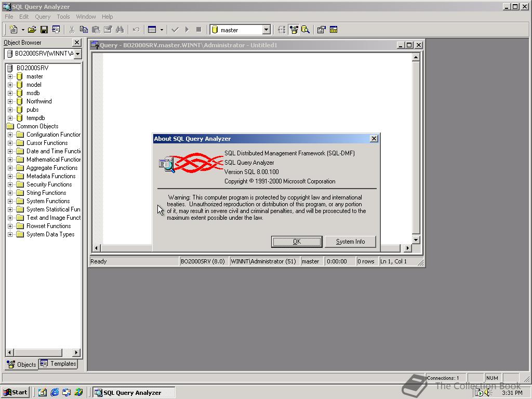Open the Window menu
Screen dimensions: 532x399
(86, 17)
